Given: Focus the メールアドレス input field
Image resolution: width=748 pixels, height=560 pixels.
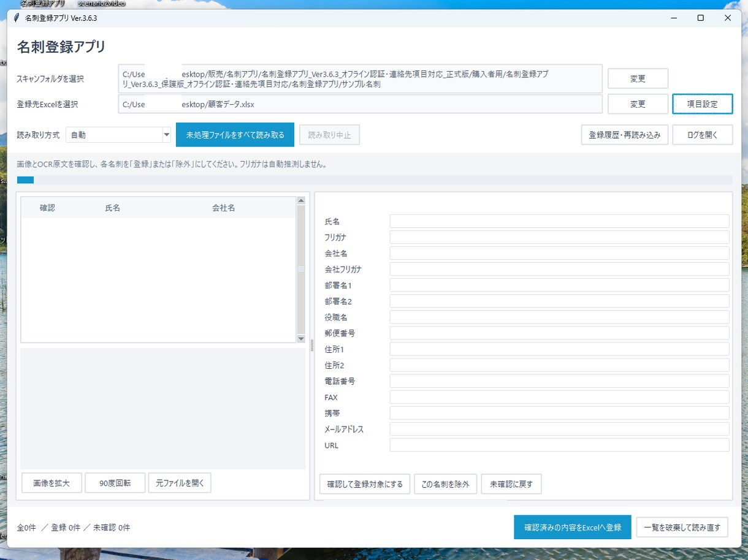Looking at the screenshot, I should coord(559,429).
